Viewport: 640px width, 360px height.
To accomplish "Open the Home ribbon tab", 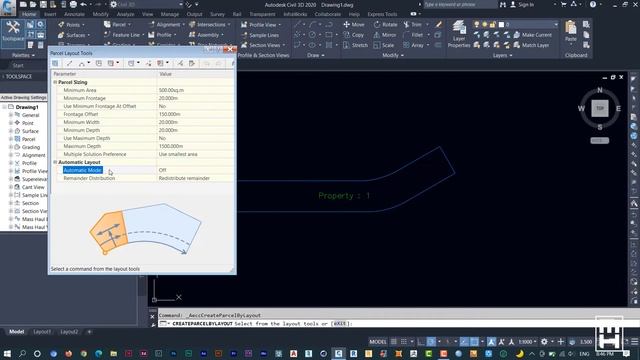I will click(x=29, y=14).
